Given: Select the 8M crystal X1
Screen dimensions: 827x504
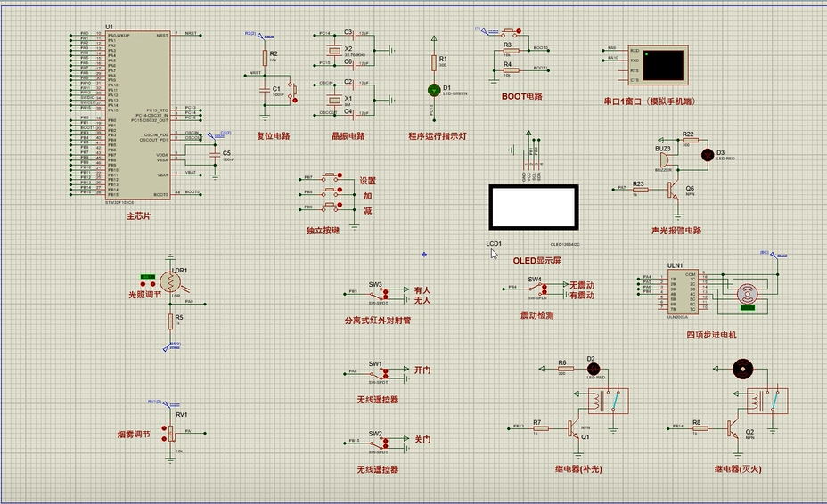Looking at the screenshot, I should point(349,99).
